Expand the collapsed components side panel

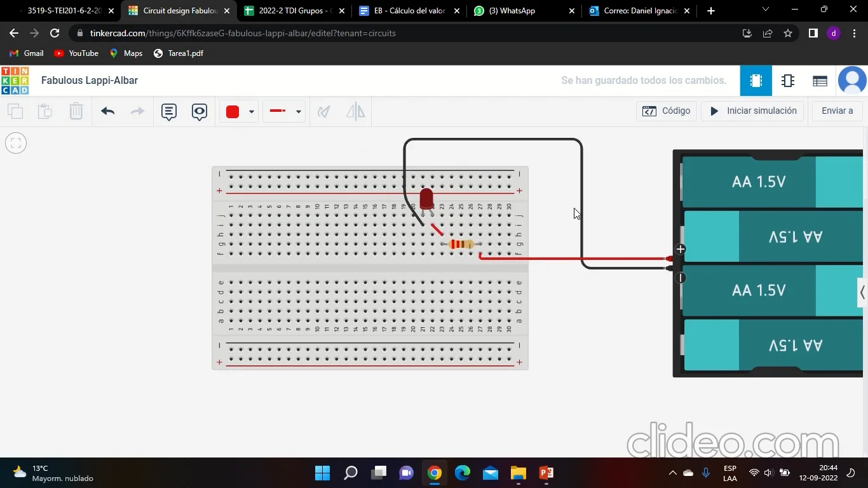pyautogui.click(x=862, y=293)
